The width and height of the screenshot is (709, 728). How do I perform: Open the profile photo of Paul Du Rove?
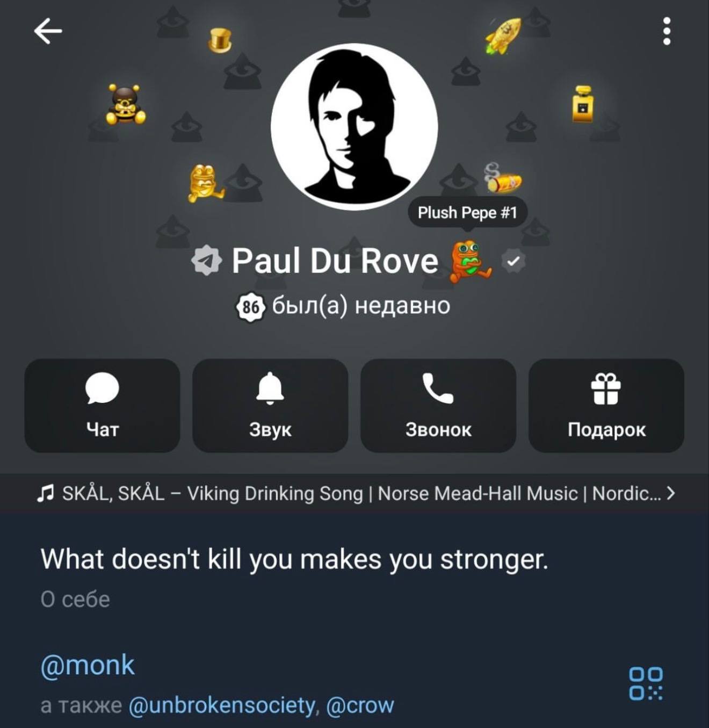(354, 127)
